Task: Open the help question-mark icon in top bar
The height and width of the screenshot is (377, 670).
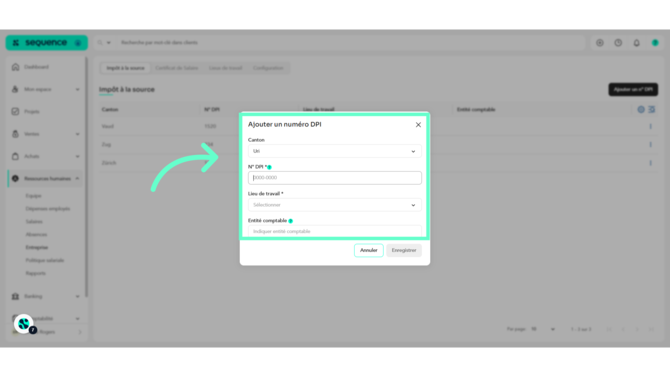Action: (x=618, y=43)
